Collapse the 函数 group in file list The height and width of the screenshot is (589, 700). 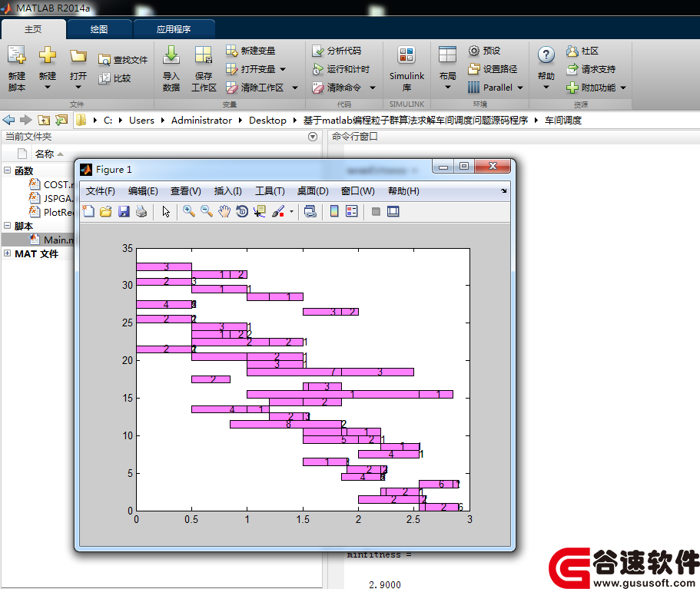tap(7, 170)
